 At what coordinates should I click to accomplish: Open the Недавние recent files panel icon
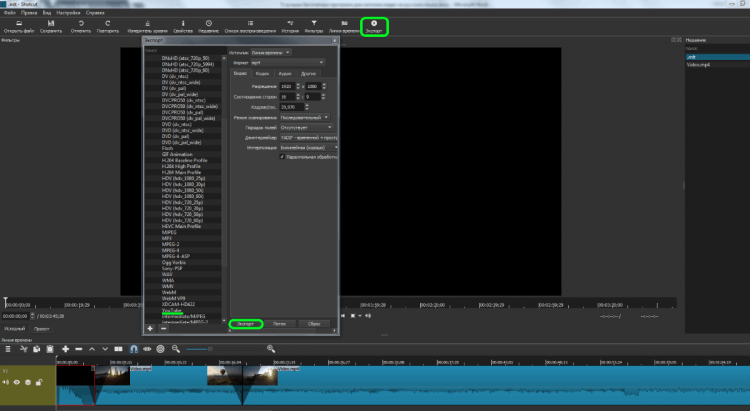pos(209,26)
